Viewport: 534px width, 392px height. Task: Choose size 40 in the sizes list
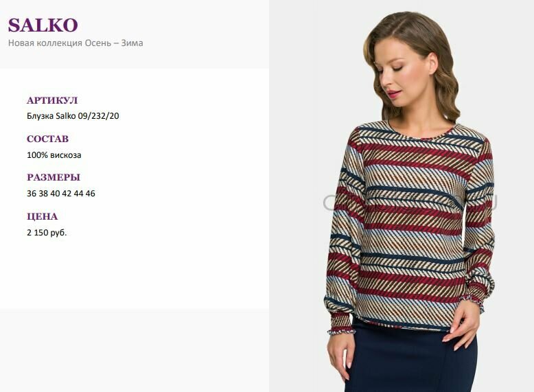55,194
